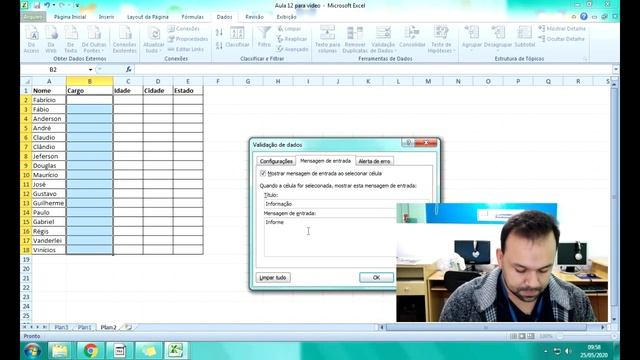This screenshot has width=640, height=360.
Task: Open the Arquivo tab
Action: click(33, 17)
